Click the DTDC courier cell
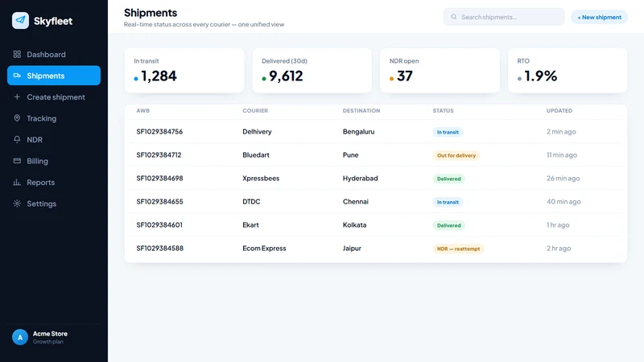This screenshot has height=362, width=644. (251, 202)
